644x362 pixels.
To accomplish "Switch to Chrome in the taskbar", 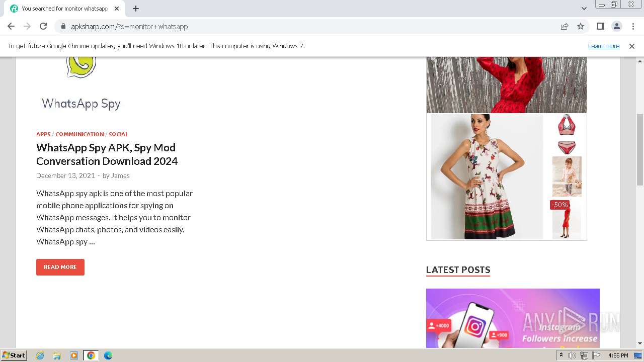I will [x=91, y=355].
